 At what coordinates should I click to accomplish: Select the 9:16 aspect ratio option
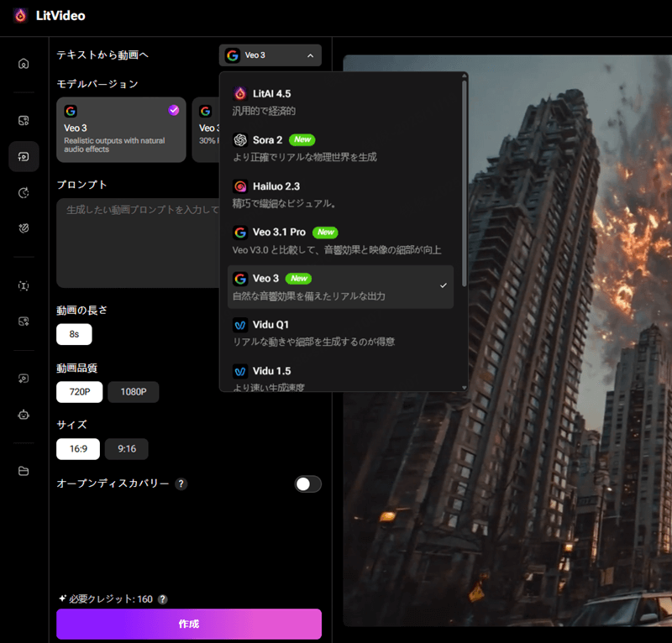(x=126, y=449)
